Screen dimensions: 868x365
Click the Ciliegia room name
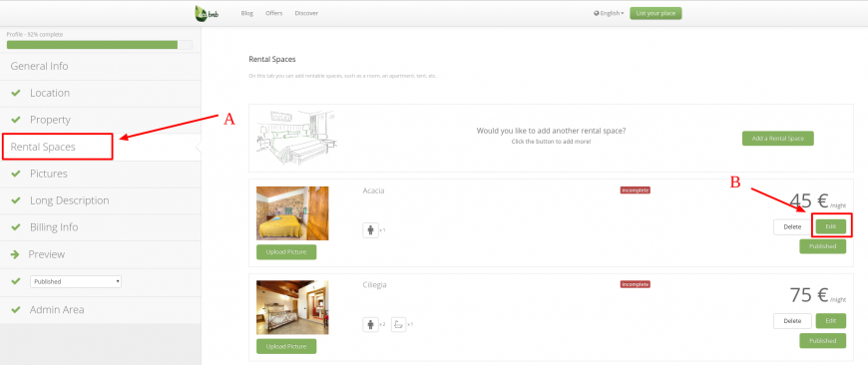pyautogui.click(x=375, y=285)
